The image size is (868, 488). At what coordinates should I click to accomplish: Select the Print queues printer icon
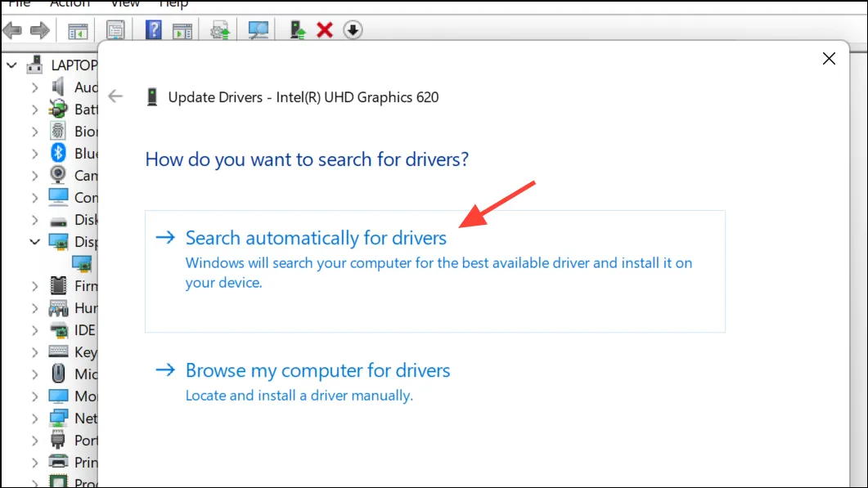(58, 462)
